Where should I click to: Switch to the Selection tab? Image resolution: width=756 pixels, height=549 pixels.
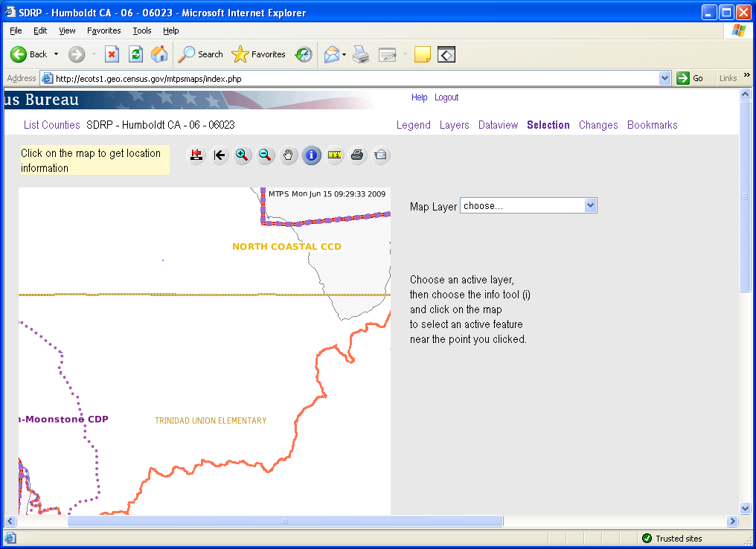[x=548, y=125]
